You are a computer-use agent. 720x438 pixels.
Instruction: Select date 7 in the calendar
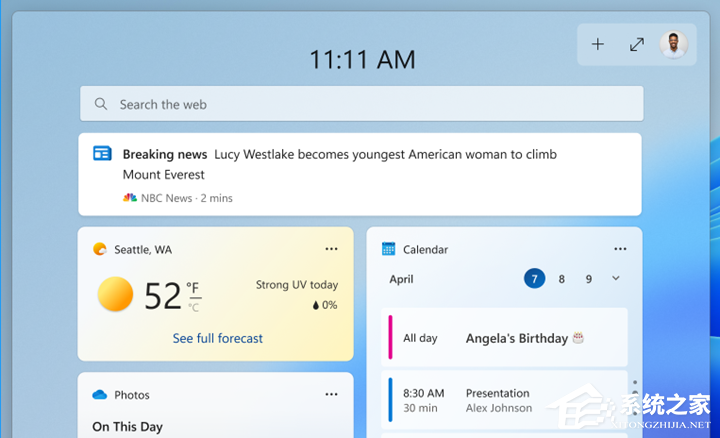[535, 279]
